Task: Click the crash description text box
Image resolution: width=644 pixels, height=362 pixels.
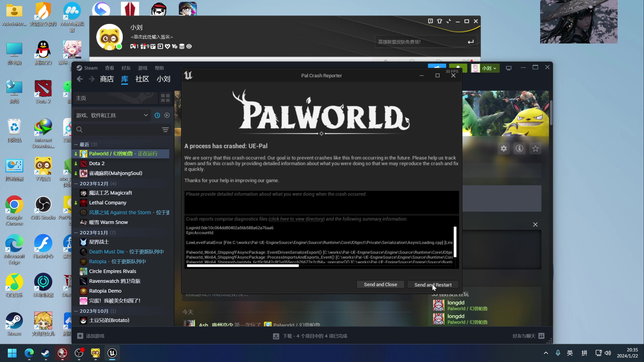Action: point(321,202)
